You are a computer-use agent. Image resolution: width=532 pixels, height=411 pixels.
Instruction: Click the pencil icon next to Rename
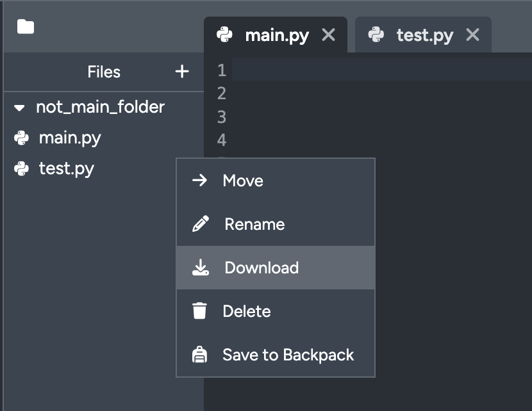(201, 224)
